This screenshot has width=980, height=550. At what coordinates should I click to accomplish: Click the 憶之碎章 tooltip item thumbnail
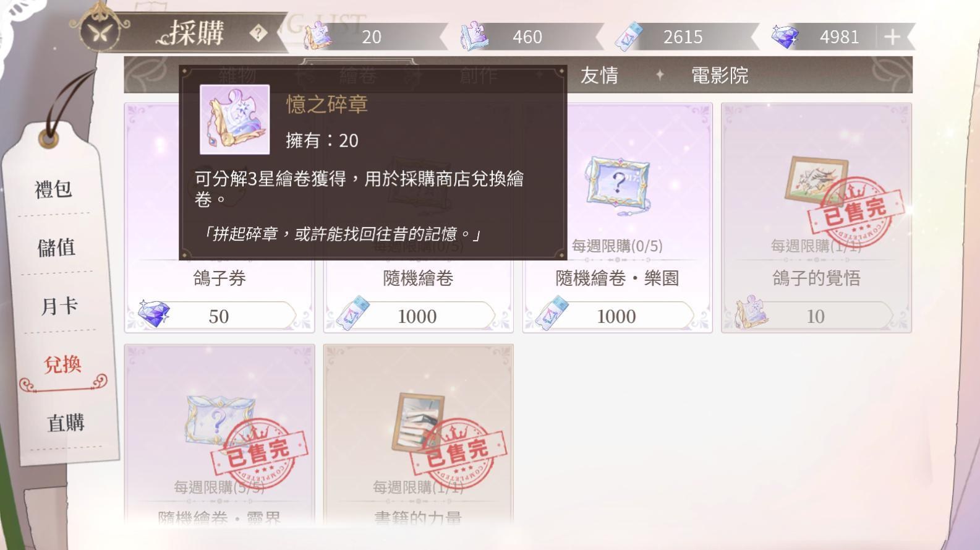(x=234, y=119)
